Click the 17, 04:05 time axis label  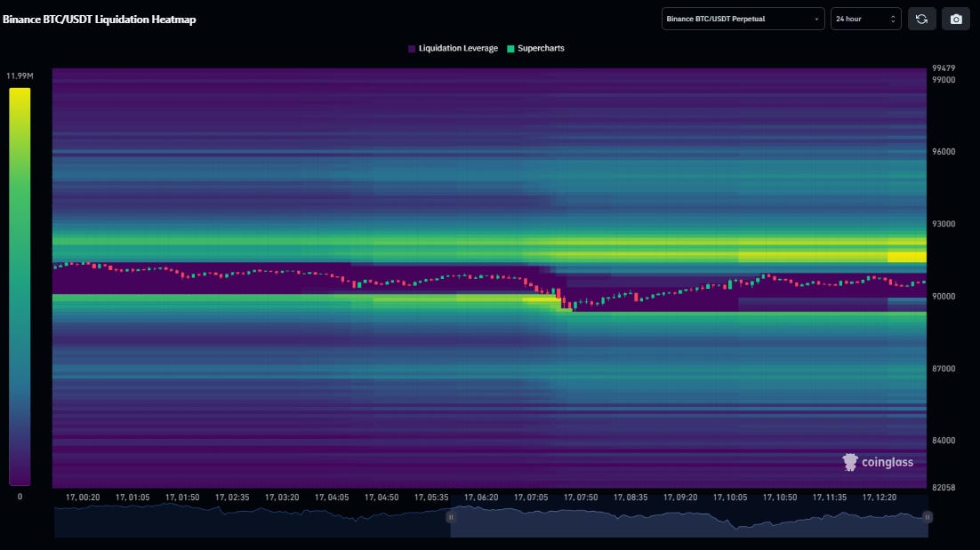332,498
